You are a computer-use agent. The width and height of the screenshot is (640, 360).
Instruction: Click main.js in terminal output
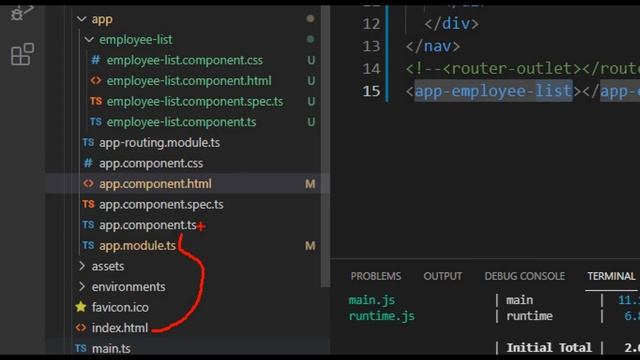372,300
